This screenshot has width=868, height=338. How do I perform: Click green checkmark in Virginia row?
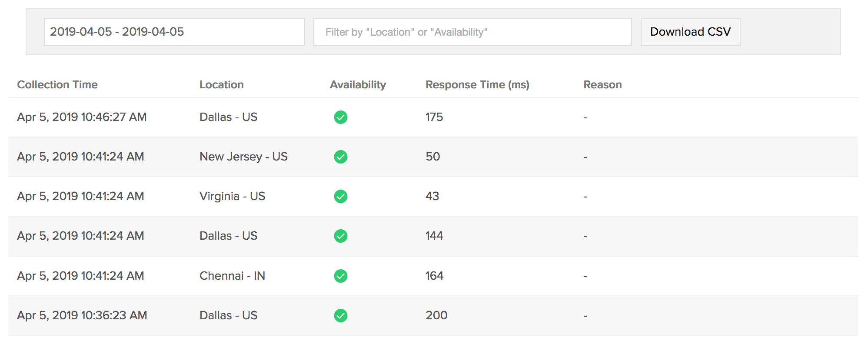click(340, 196)
